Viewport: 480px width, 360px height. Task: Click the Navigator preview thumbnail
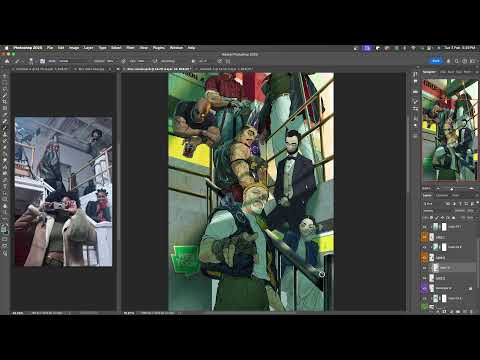coord(450,130)
